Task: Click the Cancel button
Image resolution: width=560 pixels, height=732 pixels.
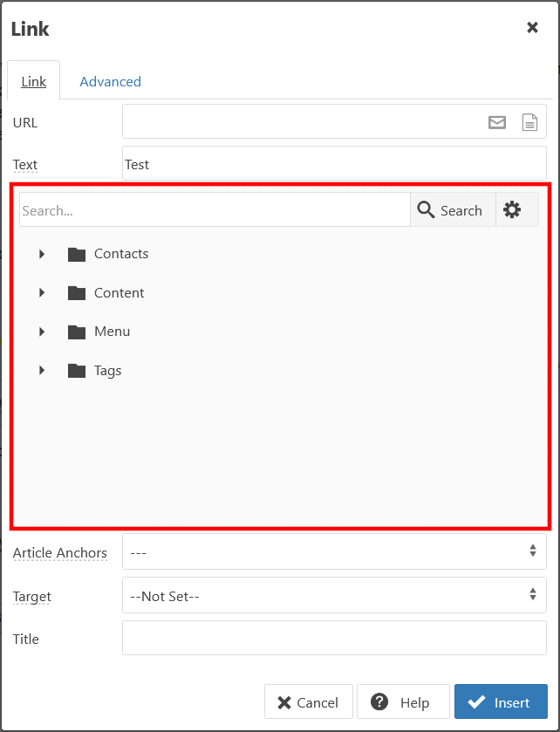Action: [x=309, y=701]
